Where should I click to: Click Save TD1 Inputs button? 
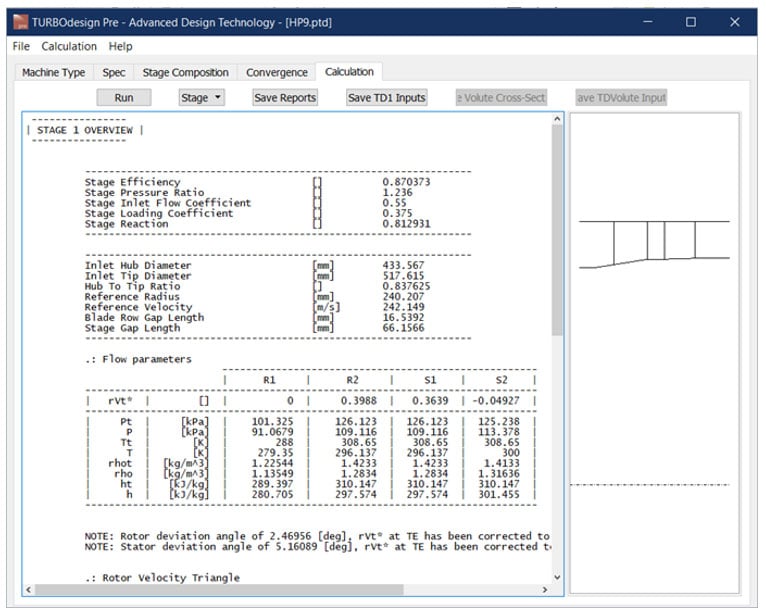[387, 98]
